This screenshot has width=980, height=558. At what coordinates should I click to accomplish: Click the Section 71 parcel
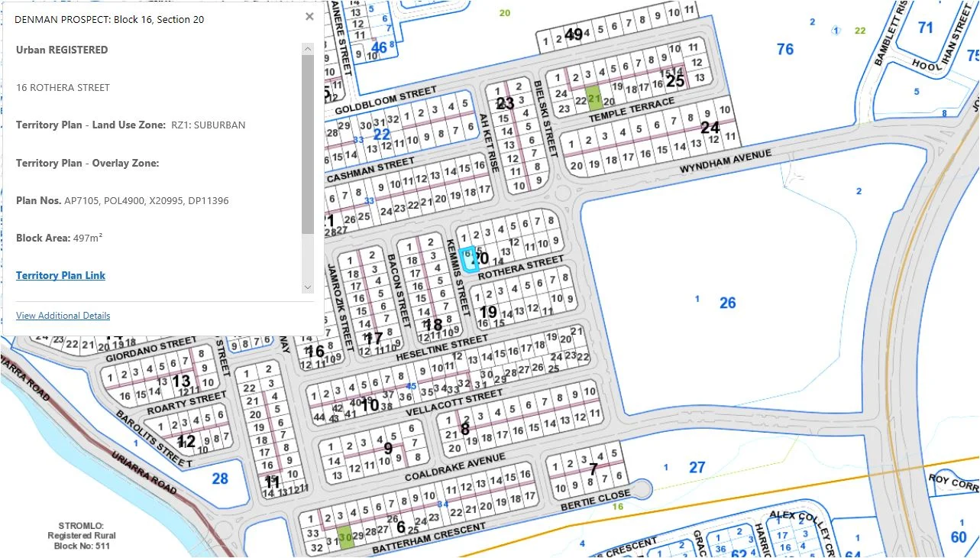925,28
